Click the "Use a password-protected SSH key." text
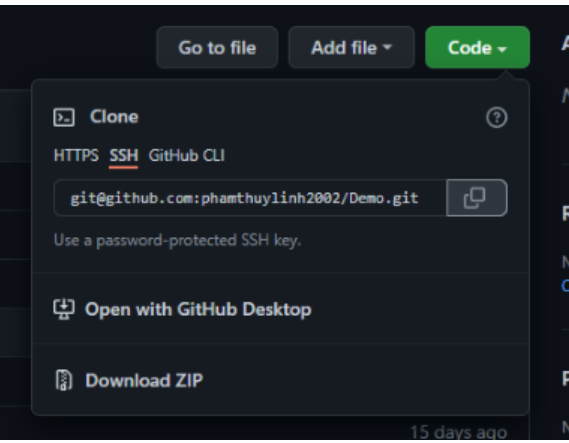This screenshot has height=443, width=569. 177,240
